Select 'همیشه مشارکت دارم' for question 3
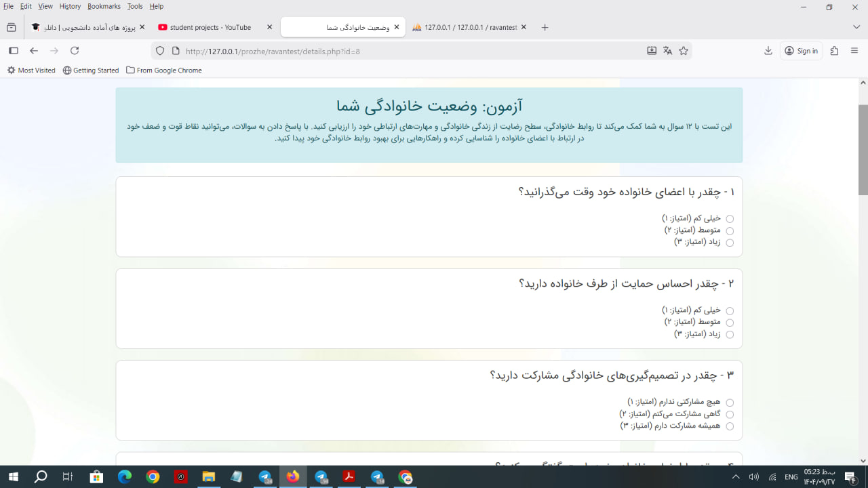The height and width of the screenshot is (488, 868). coord(730,426)
